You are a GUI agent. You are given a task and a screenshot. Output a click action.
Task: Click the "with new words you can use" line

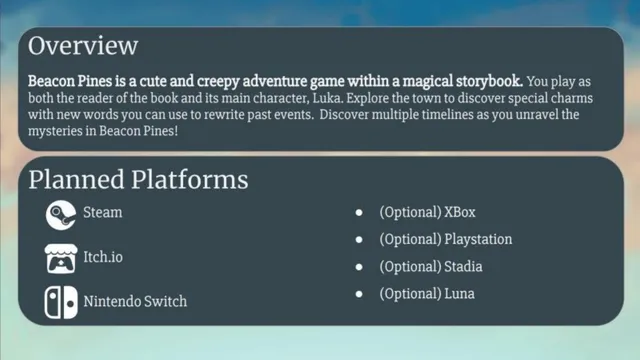pos(303,114)
